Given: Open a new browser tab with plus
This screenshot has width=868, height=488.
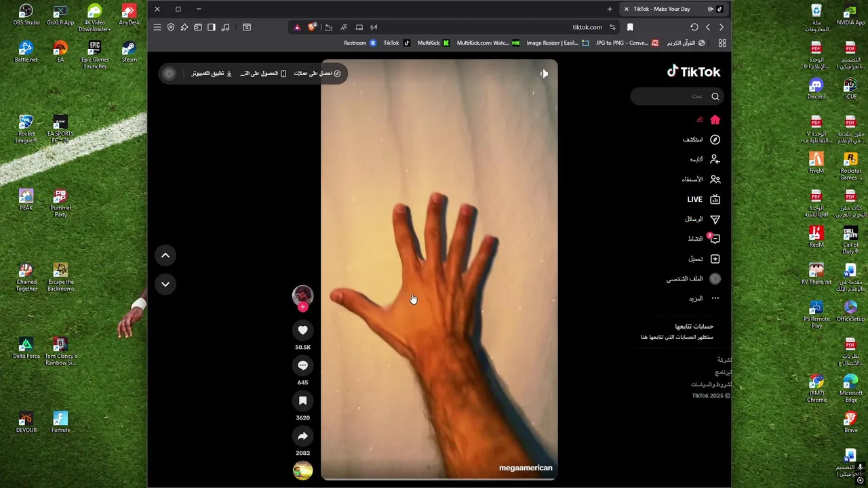Looking at the screenshot, I should pyautogui.click(x=610, y=9).
